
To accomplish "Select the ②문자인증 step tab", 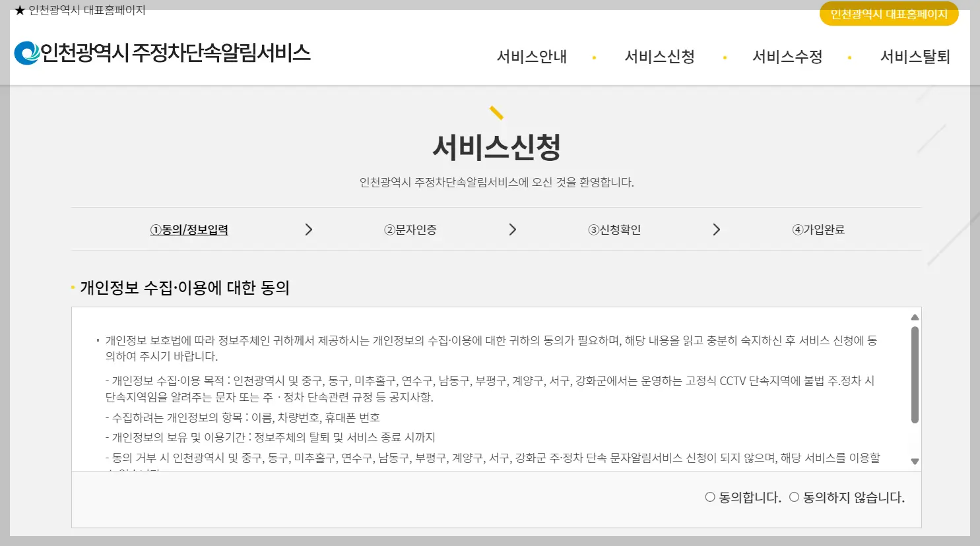I will click(x=410, y=229).
